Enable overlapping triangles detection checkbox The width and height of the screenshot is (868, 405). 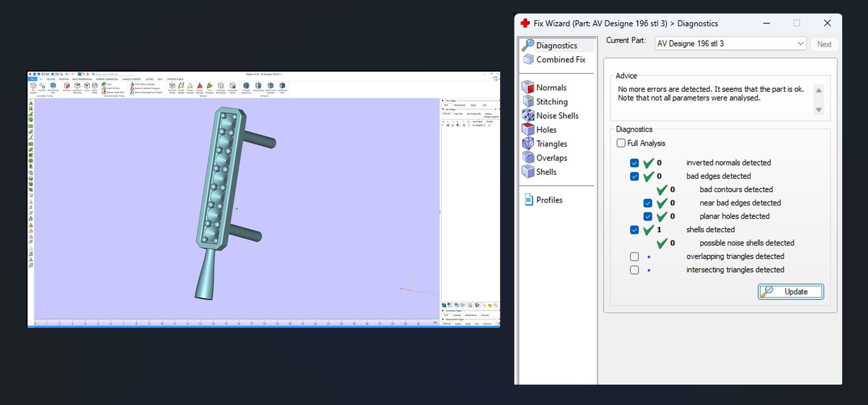click(x=634, y=257)
